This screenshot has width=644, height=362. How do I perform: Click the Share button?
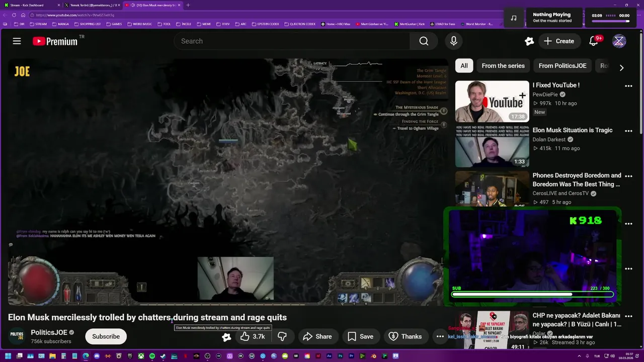tap(317, 336)
